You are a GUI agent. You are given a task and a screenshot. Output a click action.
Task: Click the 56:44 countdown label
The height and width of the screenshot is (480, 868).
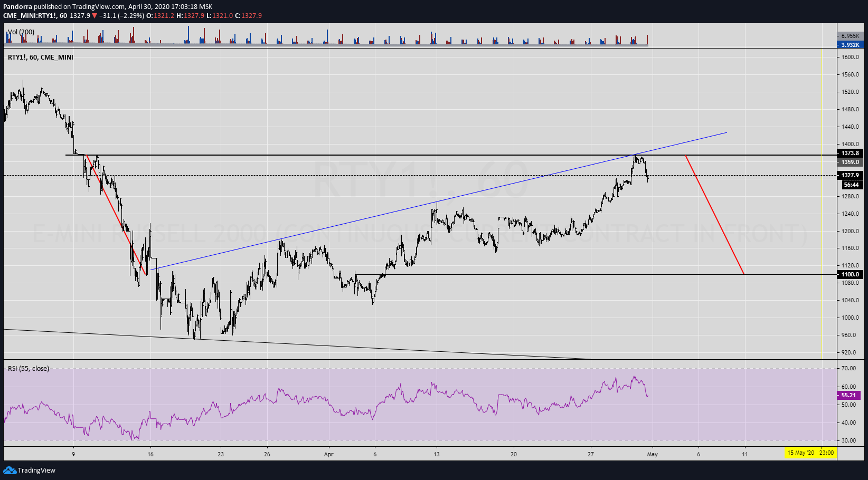[851, 185]
